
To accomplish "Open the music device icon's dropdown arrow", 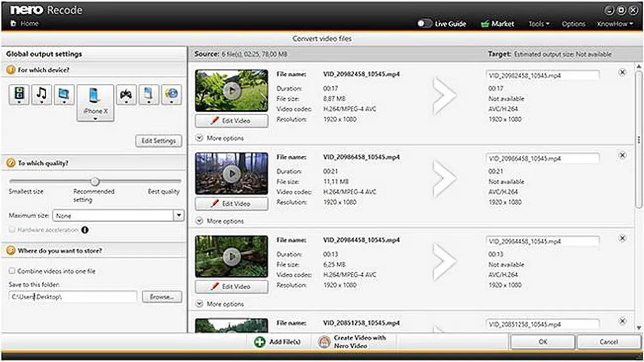I will point(42,102).
